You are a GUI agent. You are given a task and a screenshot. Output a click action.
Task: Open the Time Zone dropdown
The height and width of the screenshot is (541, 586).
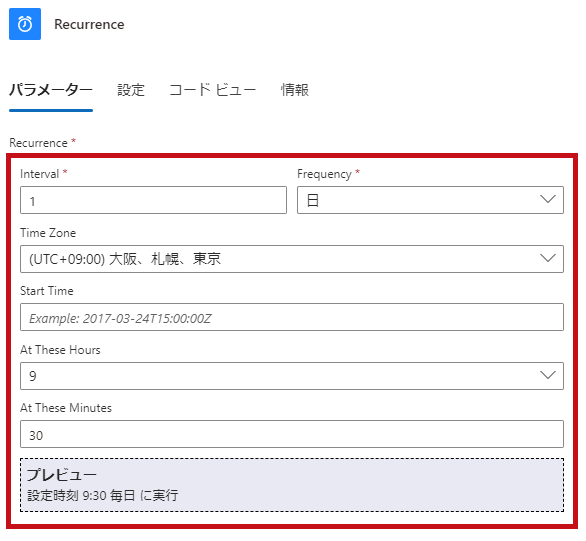[x=292, y=259]
